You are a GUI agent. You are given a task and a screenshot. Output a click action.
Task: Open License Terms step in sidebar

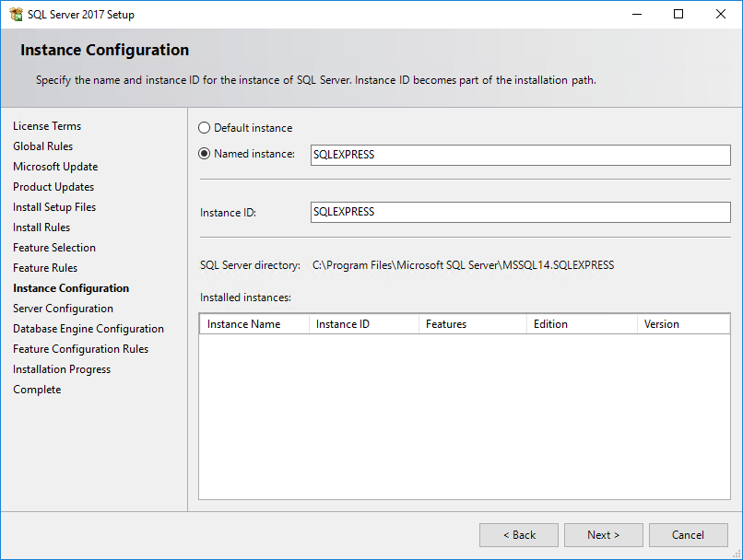(47, 126)
